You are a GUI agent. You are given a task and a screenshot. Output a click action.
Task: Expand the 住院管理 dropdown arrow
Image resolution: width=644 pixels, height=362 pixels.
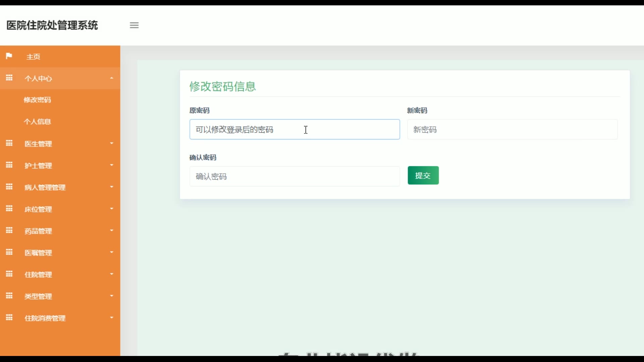(112, 274)
